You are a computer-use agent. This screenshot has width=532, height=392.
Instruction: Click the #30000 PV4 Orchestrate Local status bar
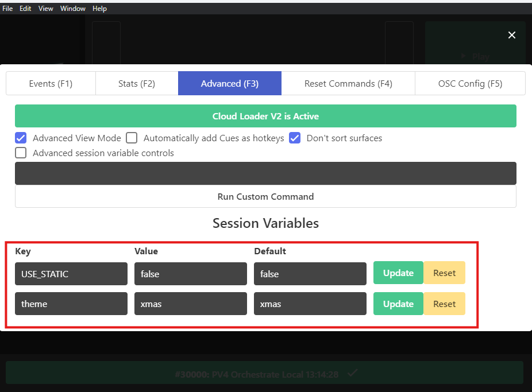265,372
